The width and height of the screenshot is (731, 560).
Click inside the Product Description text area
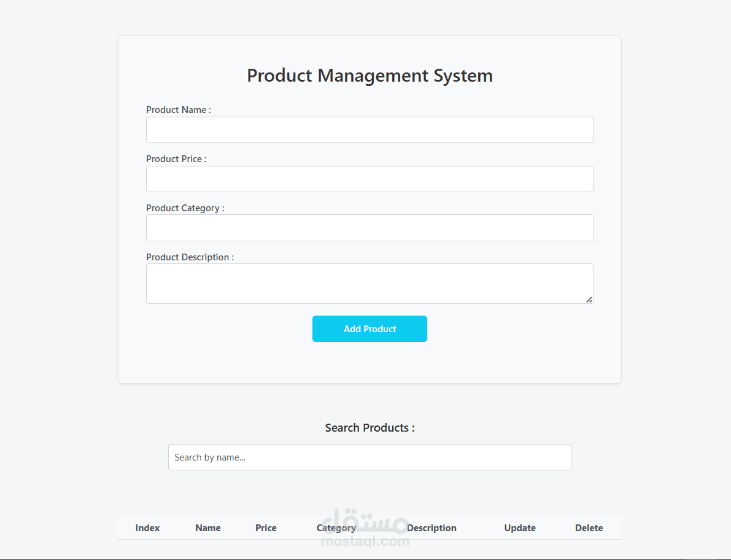click(x=369, y=283)
